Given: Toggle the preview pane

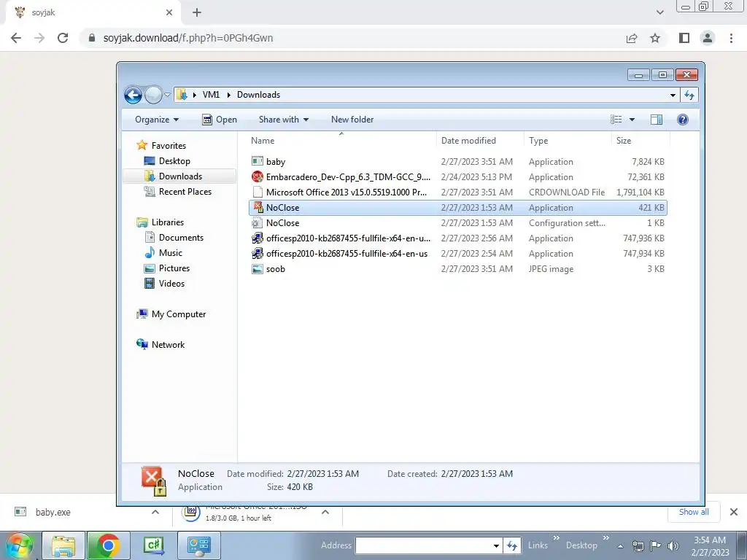Looking at the screenshot, I should pos(657,120).
